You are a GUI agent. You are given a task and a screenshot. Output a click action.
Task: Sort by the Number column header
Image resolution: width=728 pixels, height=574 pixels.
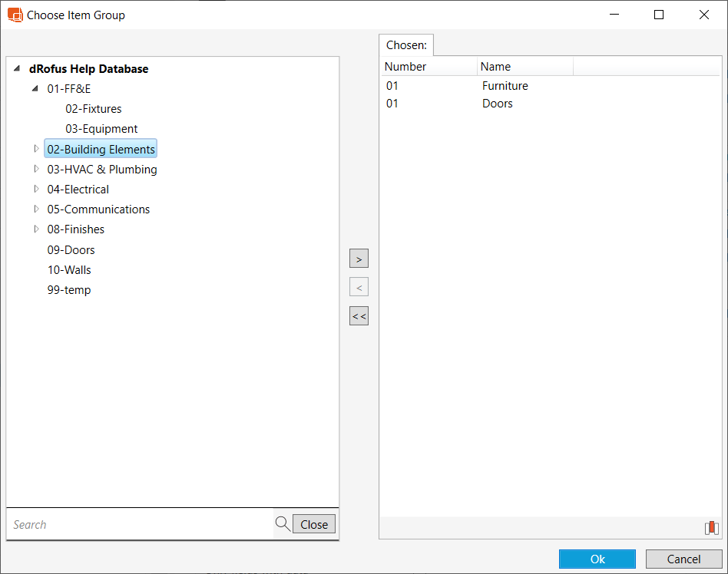point(428,67)
